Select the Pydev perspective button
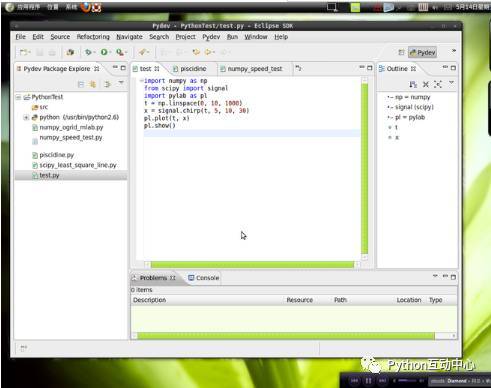Image resolution: width=491 pixels, height=388 pixels. click(422, 52)
